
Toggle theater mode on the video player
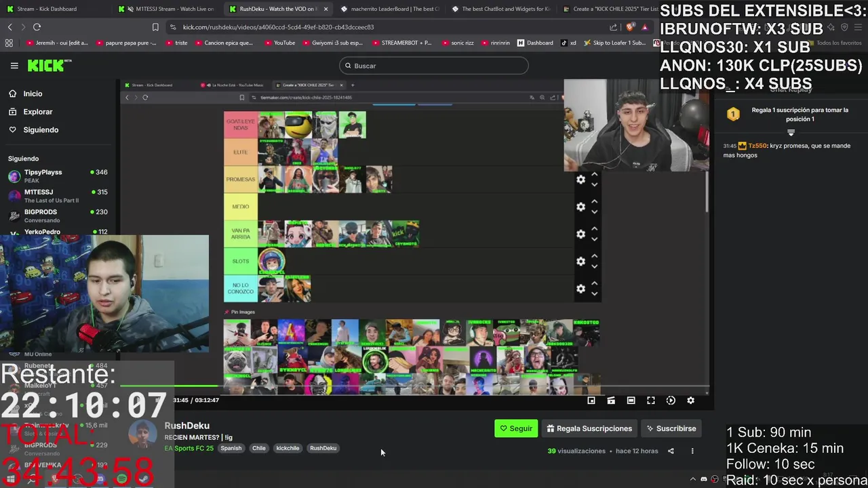(x=631, y=401)
